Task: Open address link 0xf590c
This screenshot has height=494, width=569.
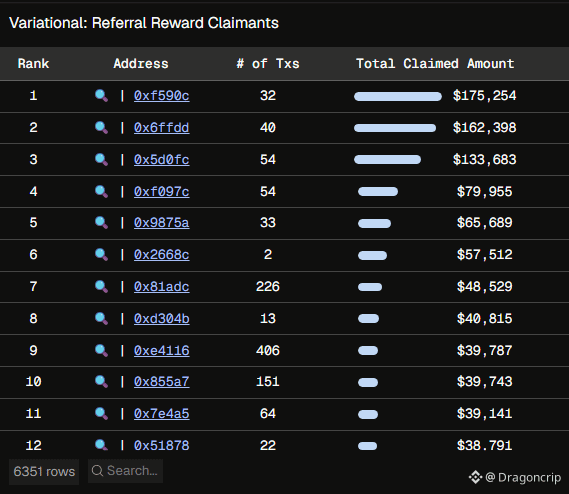Action: point(161,96)
